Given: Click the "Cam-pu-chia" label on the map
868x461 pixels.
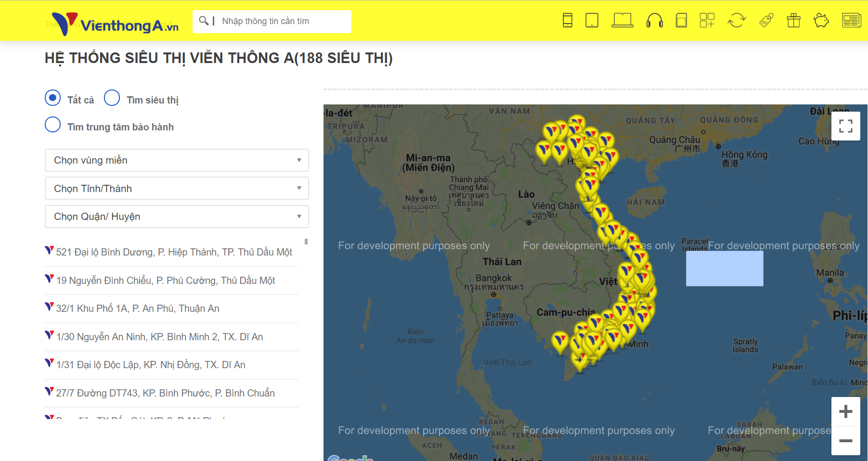Looking at the screenshot, I should [x=566, y=312].
